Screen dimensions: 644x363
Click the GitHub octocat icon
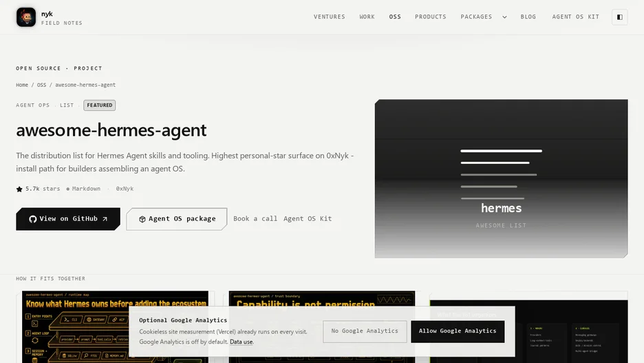(x=33, y=219)
